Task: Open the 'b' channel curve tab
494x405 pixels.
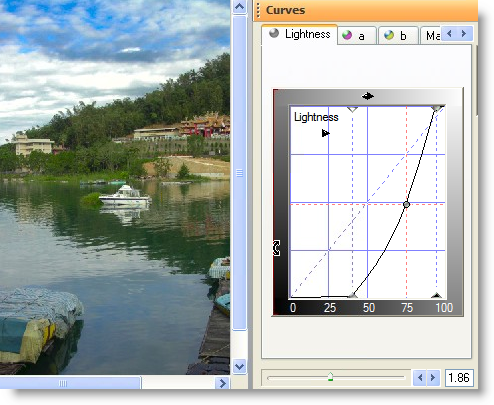Action: point(398,35)
